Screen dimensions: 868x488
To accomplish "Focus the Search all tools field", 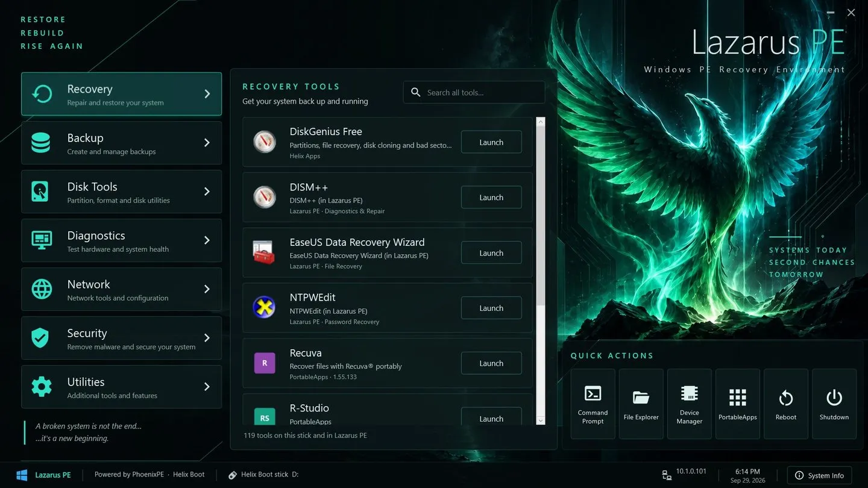I will (x=474, y=92).
